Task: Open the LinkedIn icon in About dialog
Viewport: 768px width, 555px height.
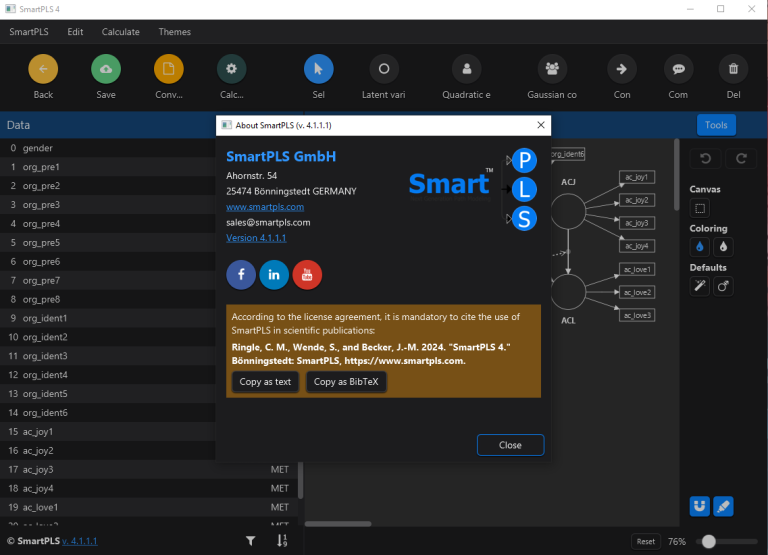Action: [274, 275]
